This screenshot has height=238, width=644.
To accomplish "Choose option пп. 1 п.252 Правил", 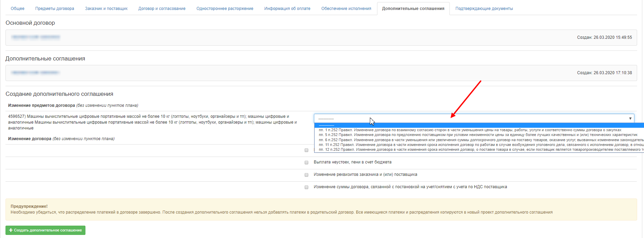I will 470,130.
